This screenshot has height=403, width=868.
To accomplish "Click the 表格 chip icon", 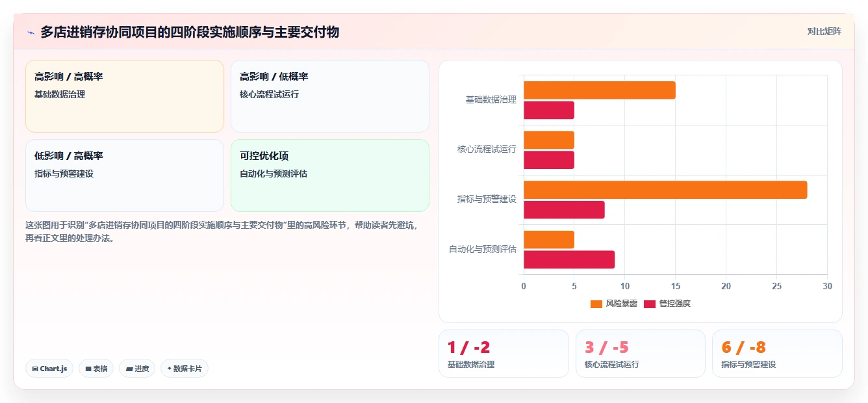I will (x=88, y=369).
